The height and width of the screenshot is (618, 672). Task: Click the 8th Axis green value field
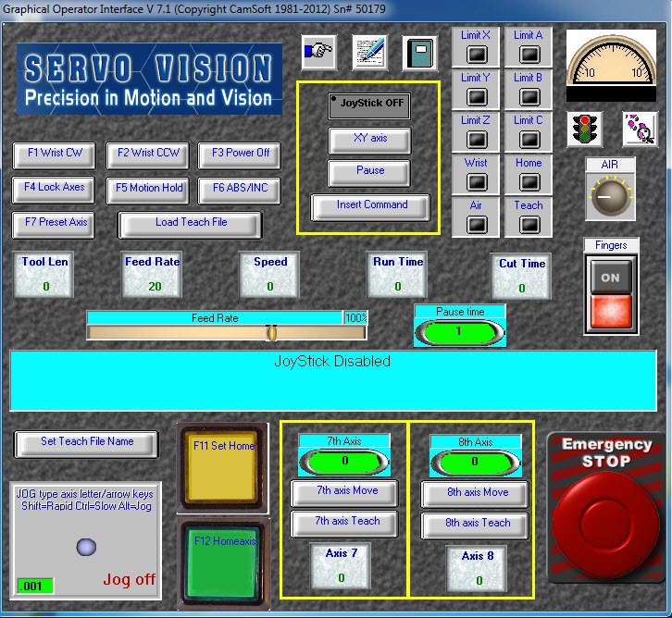[475, 462]
